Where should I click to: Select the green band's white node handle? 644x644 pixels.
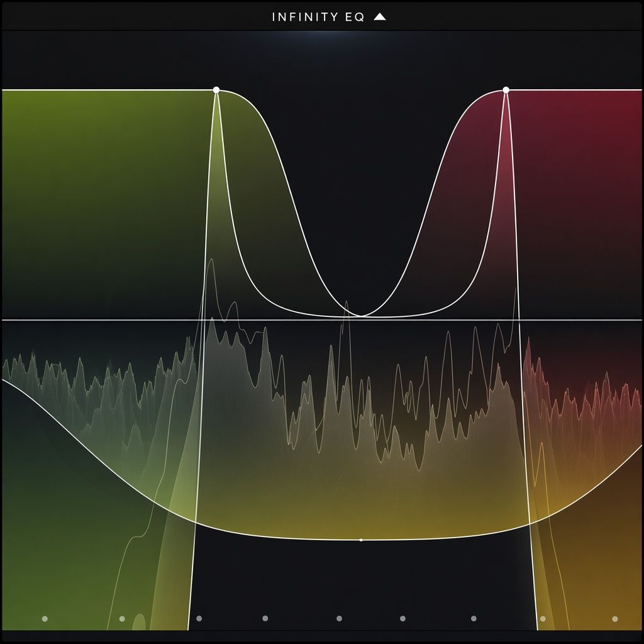[x=216, y=90]
